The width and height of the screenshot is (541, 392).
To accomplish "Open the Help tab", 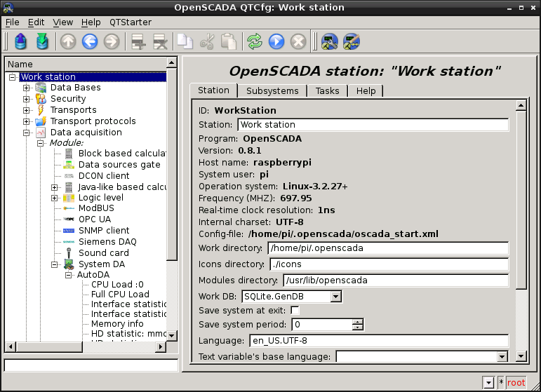I will click(366, 90).
